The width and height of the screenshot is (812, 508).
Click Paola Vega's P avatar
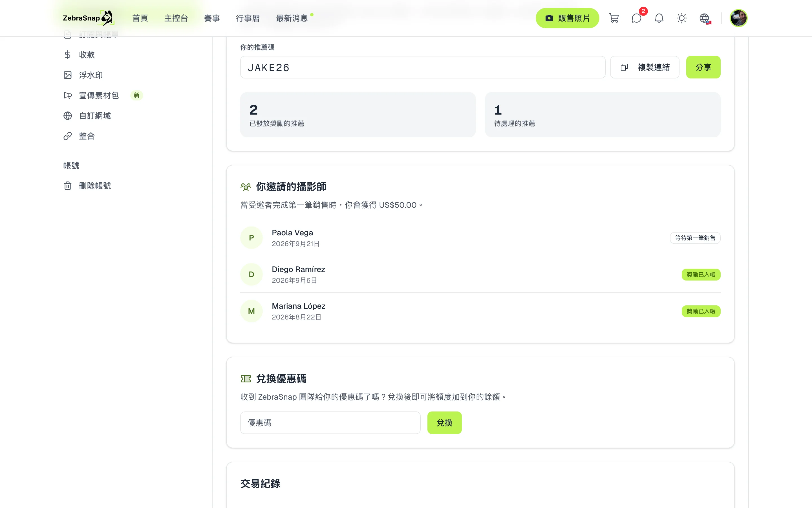[x=251, y=238]
